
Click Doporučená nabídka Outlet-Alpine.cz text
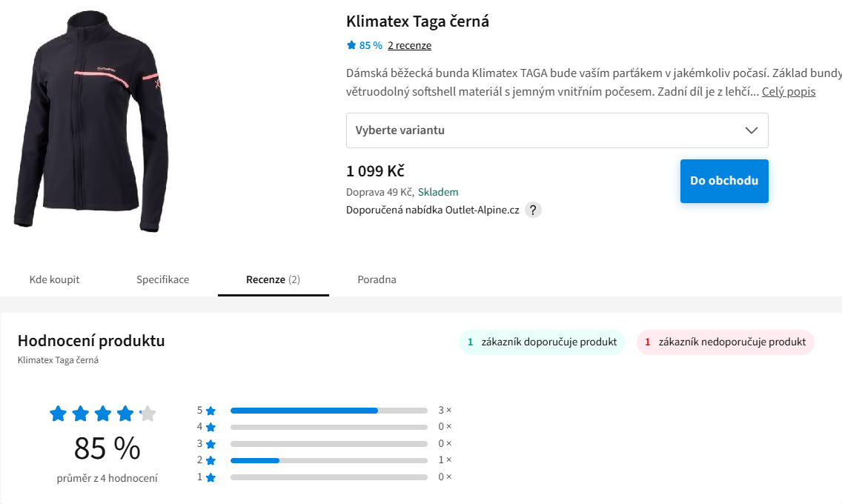(432, 210)
